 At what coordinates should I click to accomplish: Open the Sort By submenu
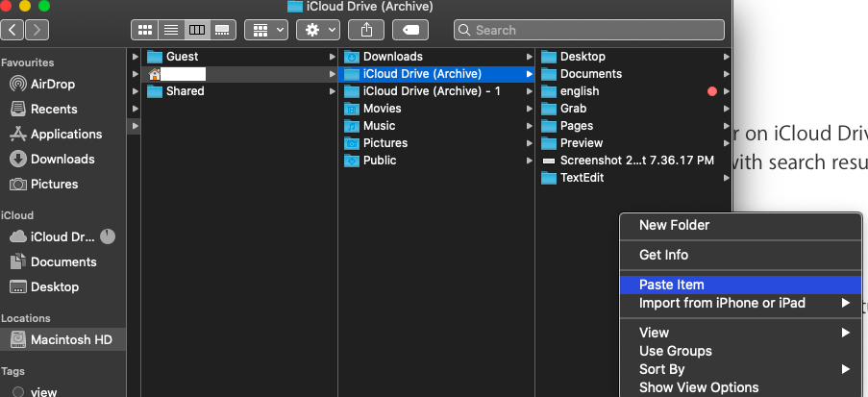[x=741, y=369]
